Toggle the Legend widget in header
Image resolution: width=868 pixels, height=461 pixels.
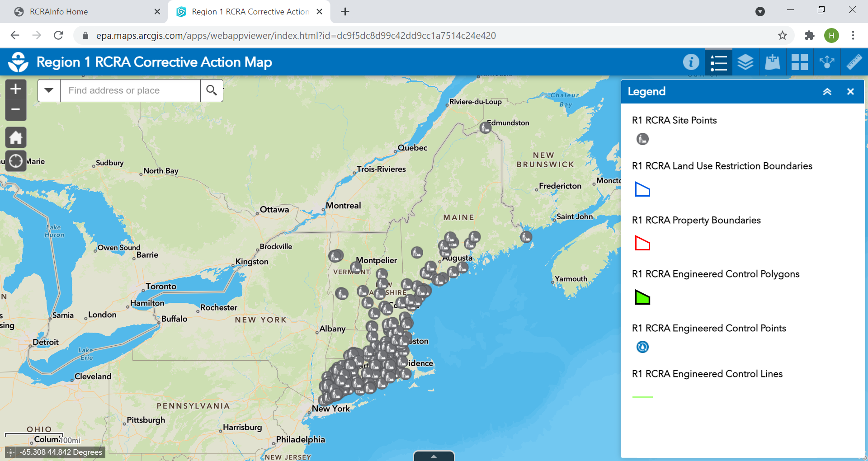(718, 62)
